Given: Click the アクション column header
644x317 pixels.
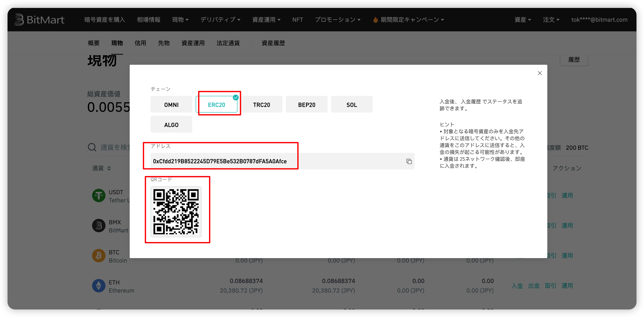Looking at the screenshot, I should coord(567,168).
